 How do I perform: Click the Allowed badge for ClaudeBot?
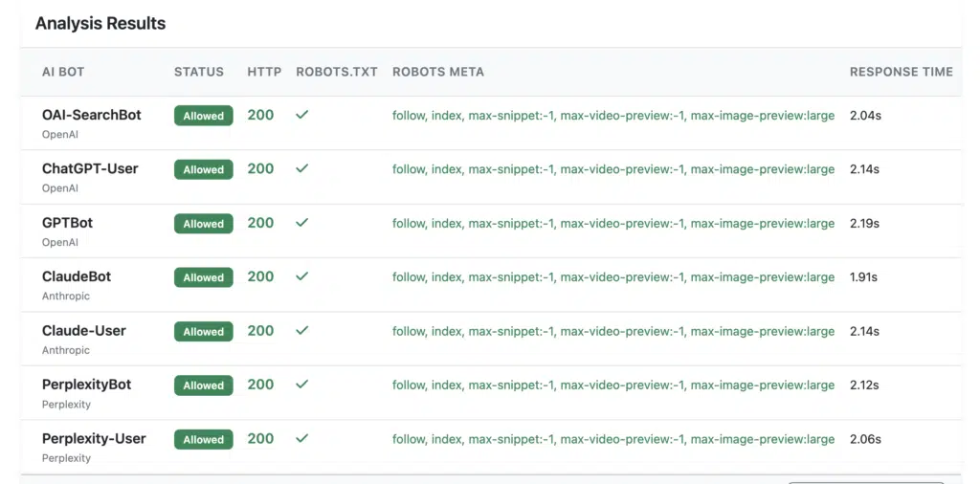203,277
